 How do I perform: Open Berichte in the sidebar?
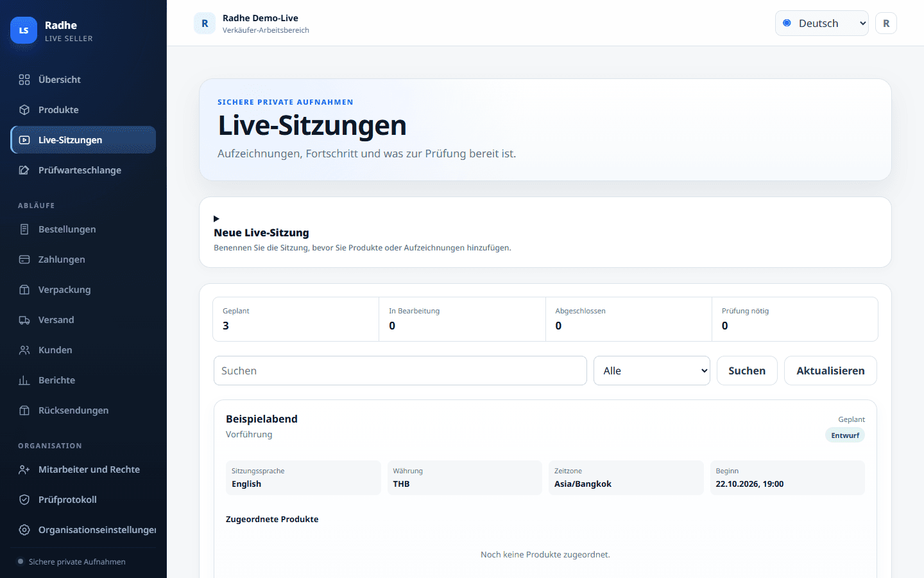83,380
